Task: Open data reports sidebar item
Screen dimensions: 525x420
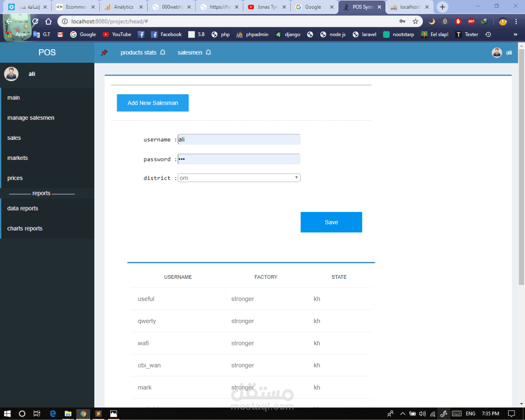Action: click(47, 208)
